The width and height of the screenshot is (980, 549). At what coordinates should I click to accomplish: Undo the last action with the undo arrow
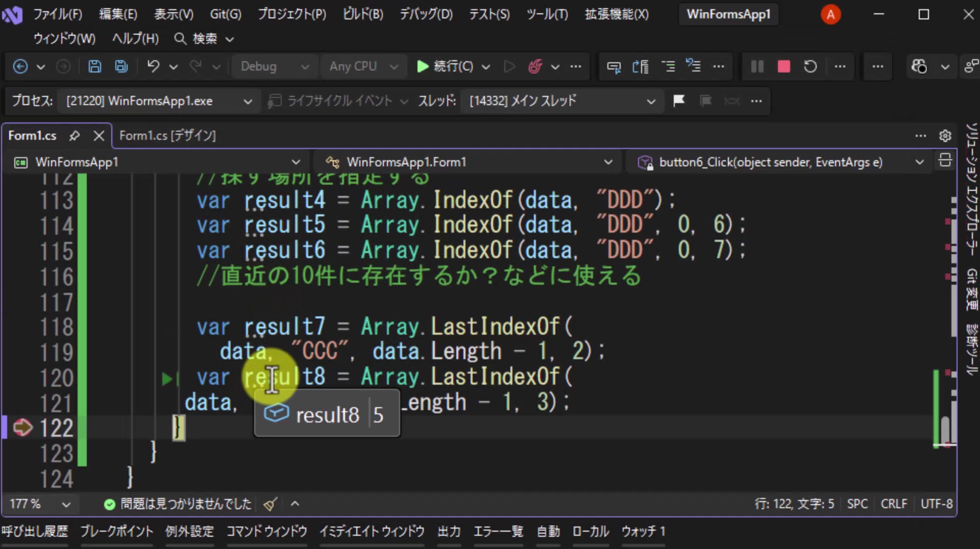[153, 66]
